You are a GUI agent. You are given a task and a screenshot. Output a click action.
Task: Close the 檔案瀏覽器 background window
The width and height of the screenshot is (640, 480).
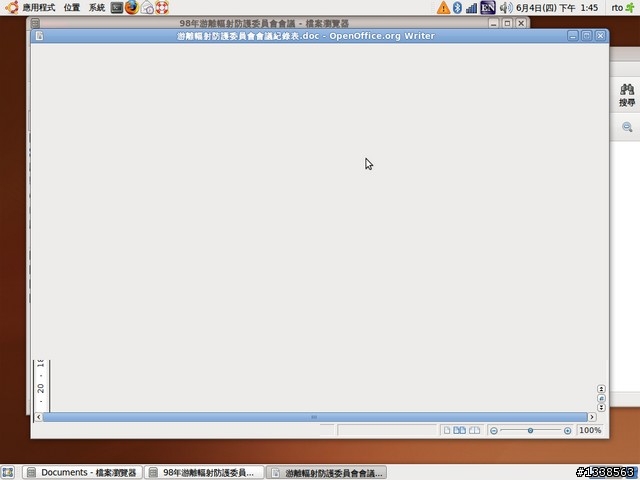[x=521, y=23]
